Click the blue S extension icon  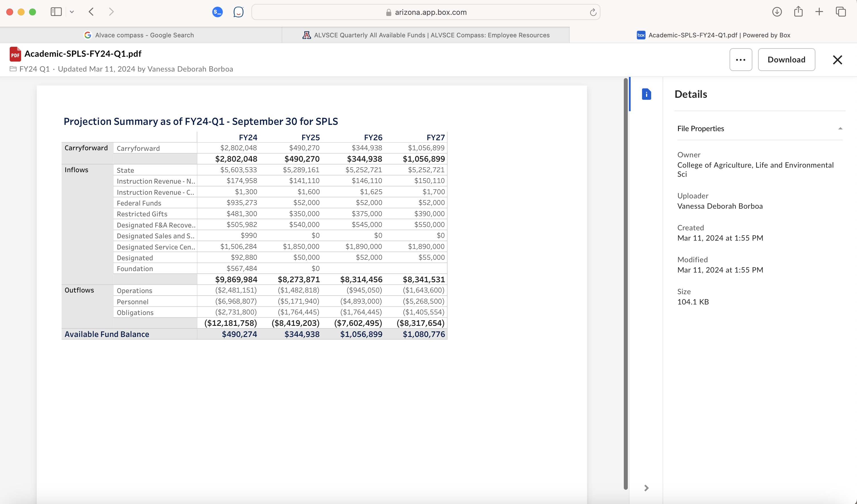tap(217, 12)
